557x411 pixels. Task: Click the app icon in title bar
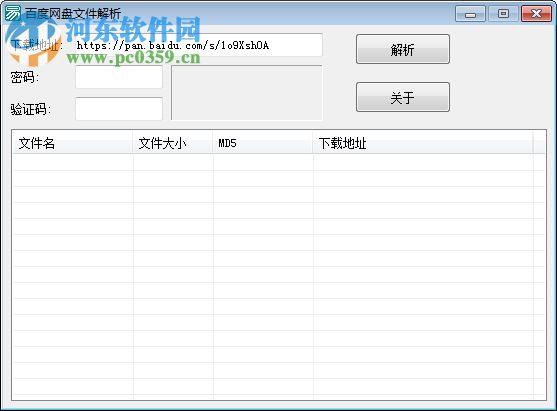[12, 13]
